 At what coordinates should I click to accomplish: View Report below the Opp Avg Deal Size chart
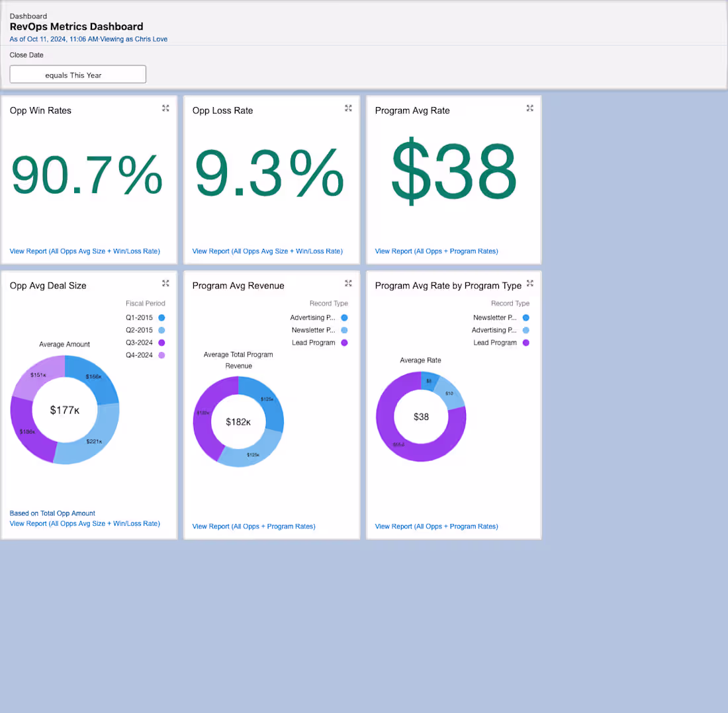(x=85, y=523)
